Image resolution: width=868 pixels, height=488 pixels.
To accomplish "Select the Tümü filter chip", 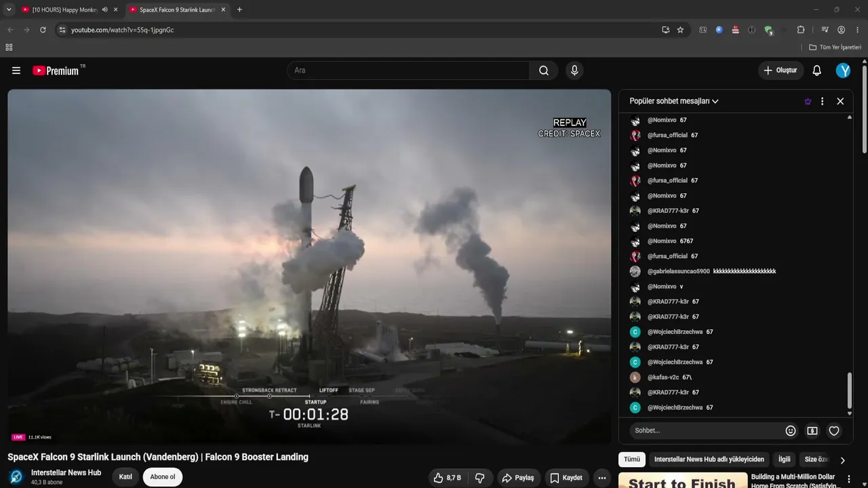I will coord(632,460).
